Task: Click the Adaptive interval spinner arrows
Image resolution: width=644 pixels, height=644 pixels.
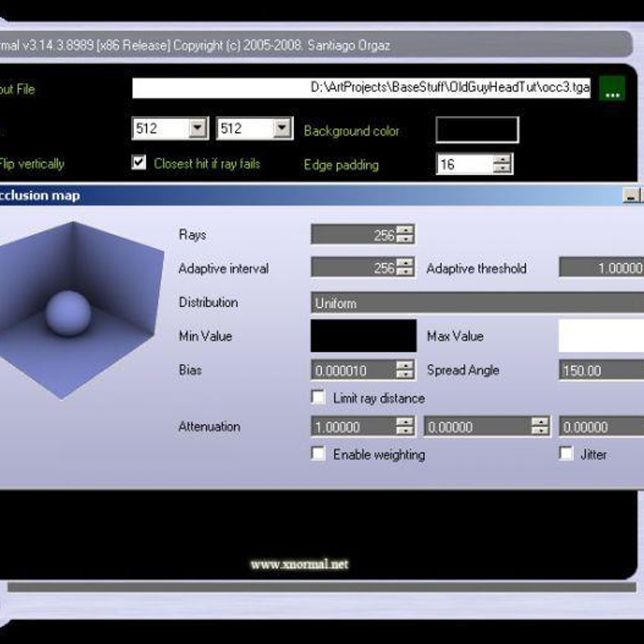Action: (x=405, y=267)
